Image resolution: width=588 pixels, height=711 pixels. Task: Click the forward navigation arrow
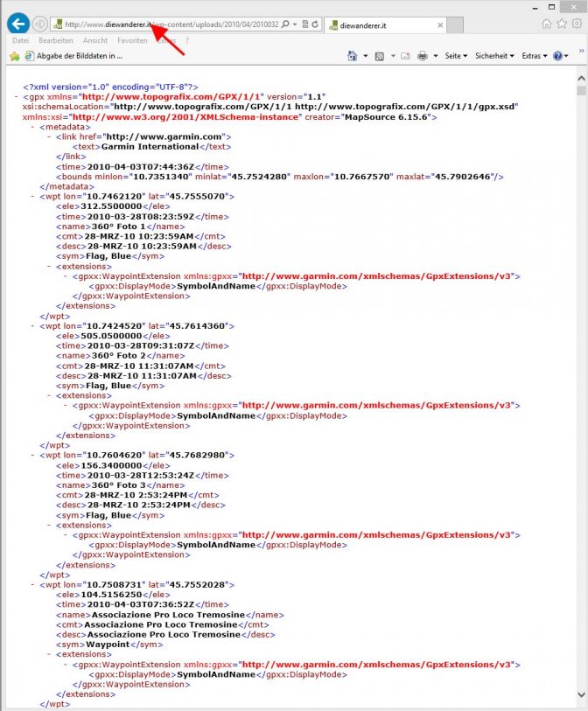click(40, 24)
